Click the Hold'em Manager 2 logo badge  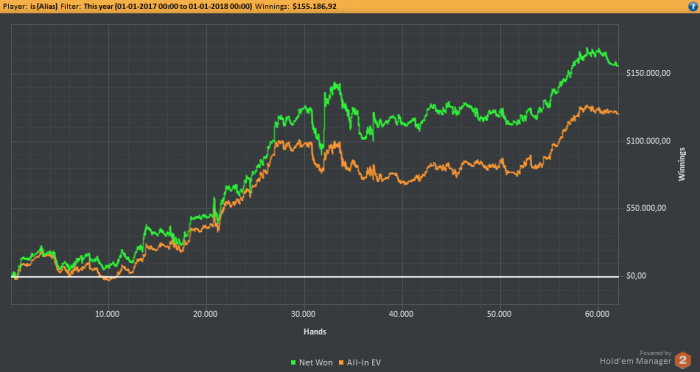click(x=682, y=360)
